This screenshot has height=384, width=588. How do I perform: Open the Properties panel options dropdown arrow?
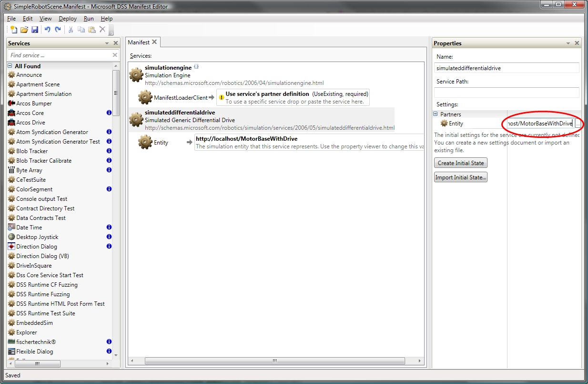568,43
